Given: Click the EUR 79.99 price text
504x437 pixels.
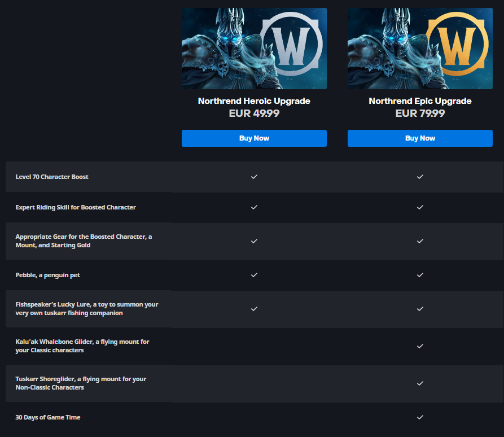Looking at the screenshot, I should (x=420, y=113).
